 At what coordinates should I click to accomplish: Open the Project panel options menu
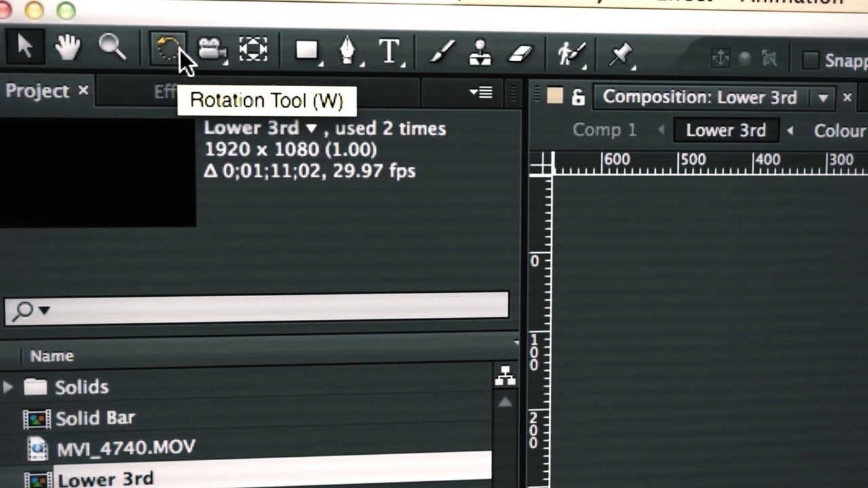(481, 92)
